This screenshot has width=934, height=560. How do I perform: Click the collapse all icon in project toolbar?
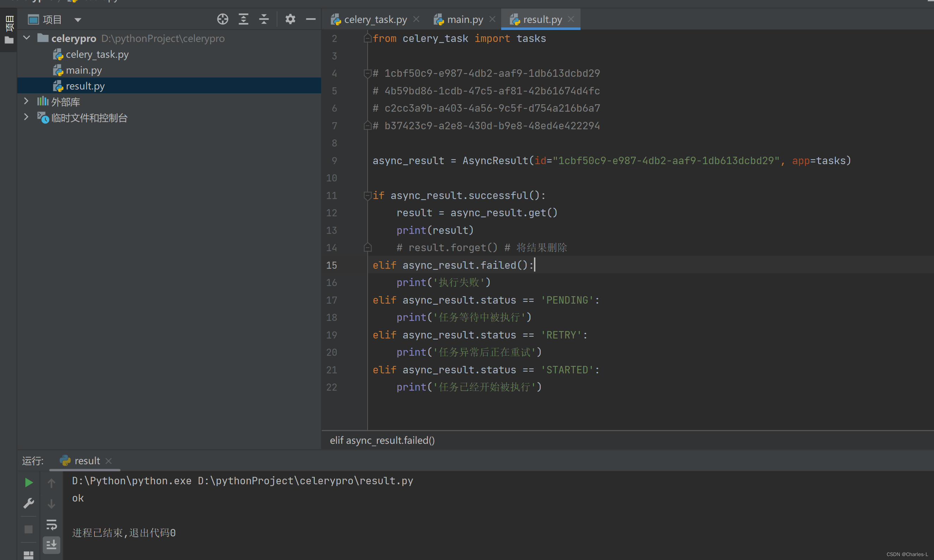[264, 19]
